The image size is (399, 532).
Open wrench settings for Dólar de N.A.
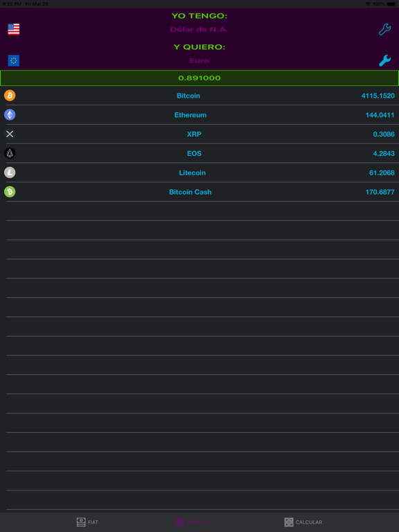[x=384, y=30]
